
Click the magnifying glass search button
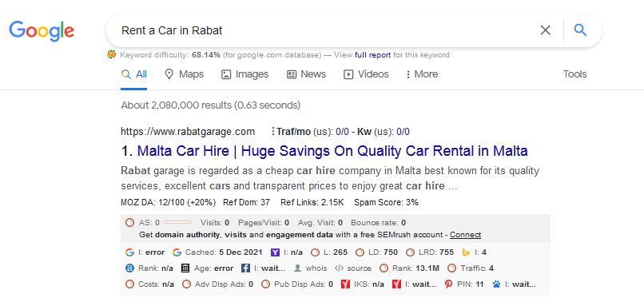click(580, 30)
